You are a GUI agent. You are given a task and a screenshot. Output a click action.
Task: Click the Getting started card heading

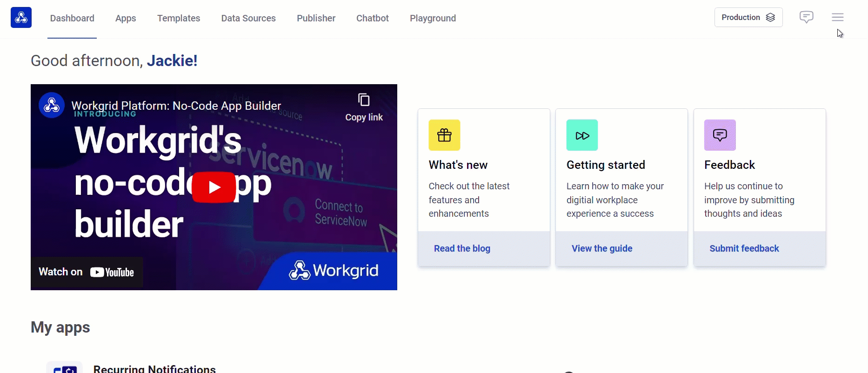tap(606, 165)
